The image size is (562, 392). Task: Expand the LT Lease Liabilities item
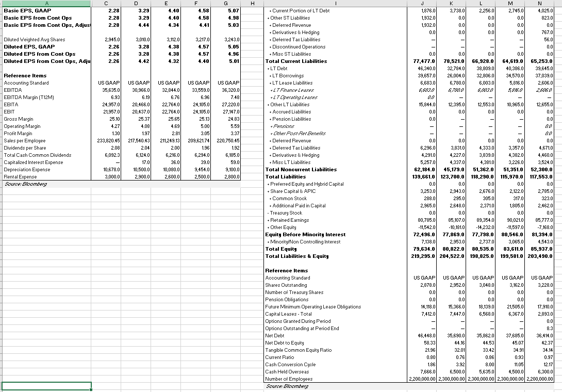click(270, 83)
